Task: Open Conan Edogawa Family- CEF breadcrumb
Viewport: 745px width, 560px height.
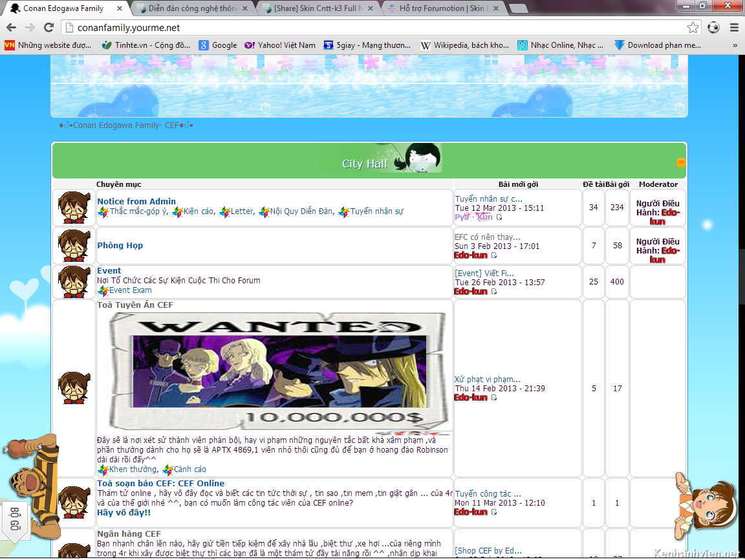Action: pos(126,125)
